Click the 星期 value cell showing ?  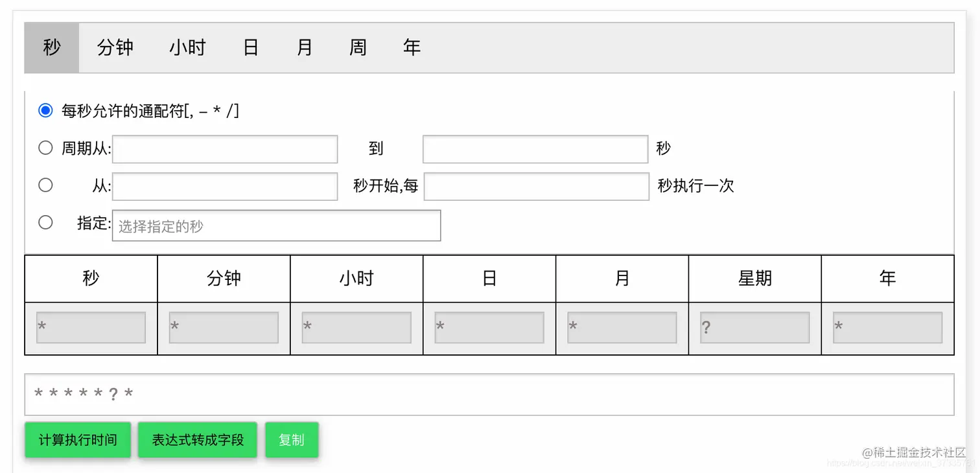click(754, 327)
